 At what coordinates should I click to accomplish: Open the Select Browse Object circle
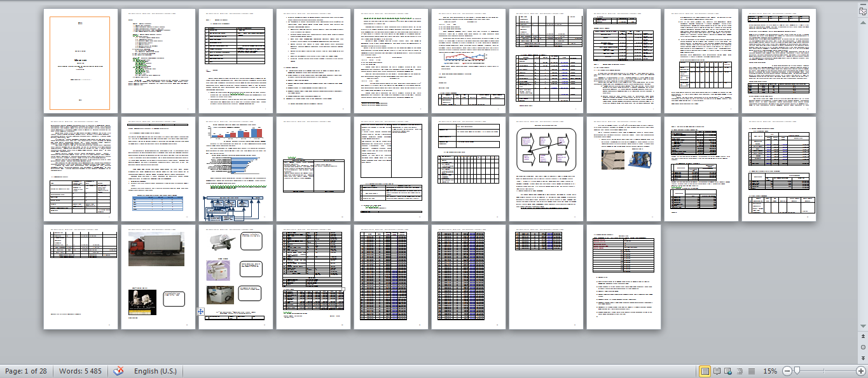pos(863,347)
